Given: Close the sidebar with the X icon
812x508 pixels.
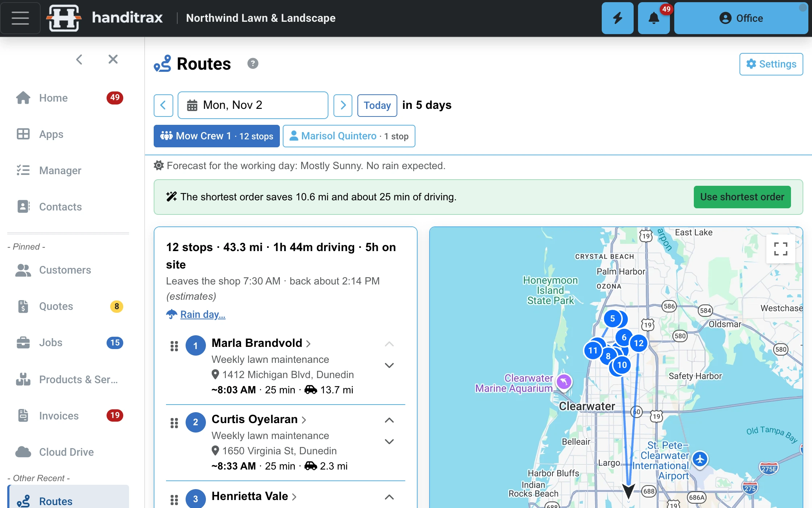Looking at the screenshot, I should (x=113, y=59).
